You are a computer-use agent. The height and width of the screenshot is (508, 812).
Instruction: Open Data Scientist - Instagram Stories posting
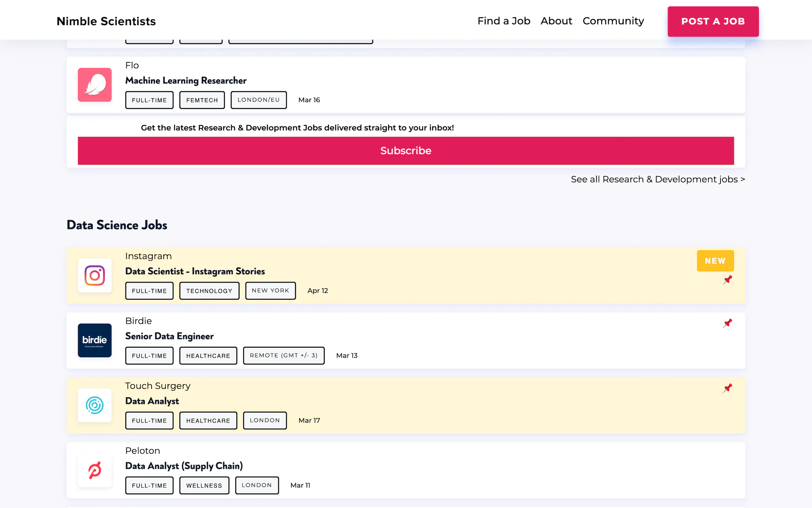pyautogui.click(x=195, y=271)
